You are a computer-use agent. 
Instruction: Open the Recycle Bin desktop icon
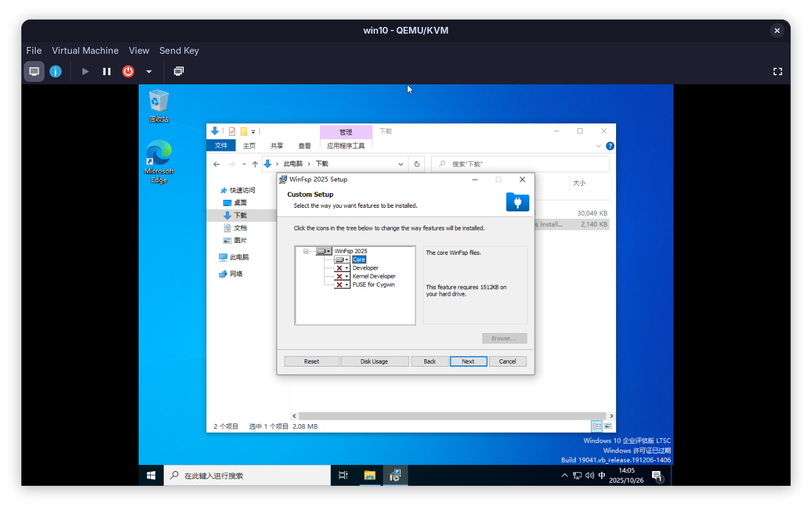click(x=159, y=105)
